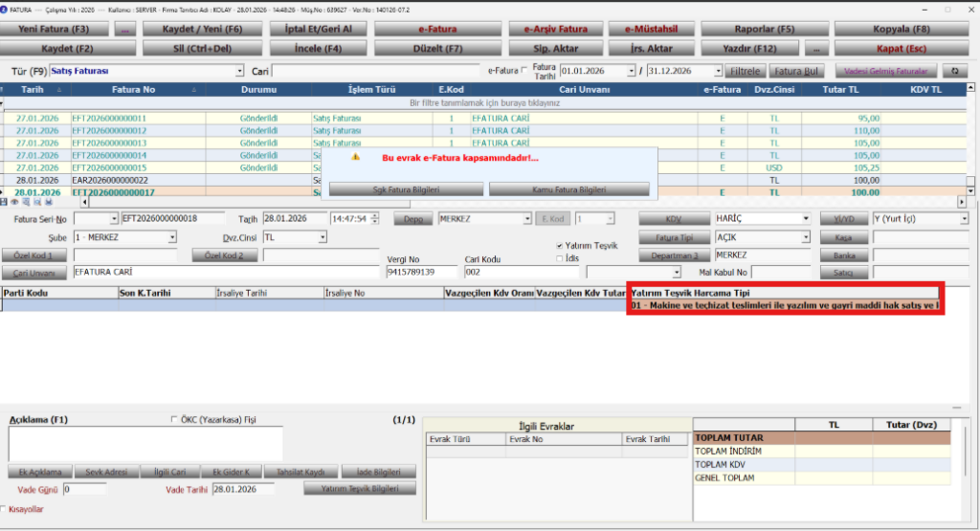
Task: Click the Filtrele button
Action: (745, 71)
